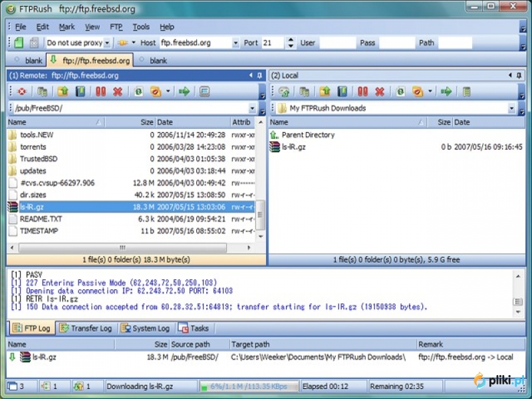Viewport: 532px width, 399px height.
Task: Sort queue by Target path column
Action: [x=323, y=344]
